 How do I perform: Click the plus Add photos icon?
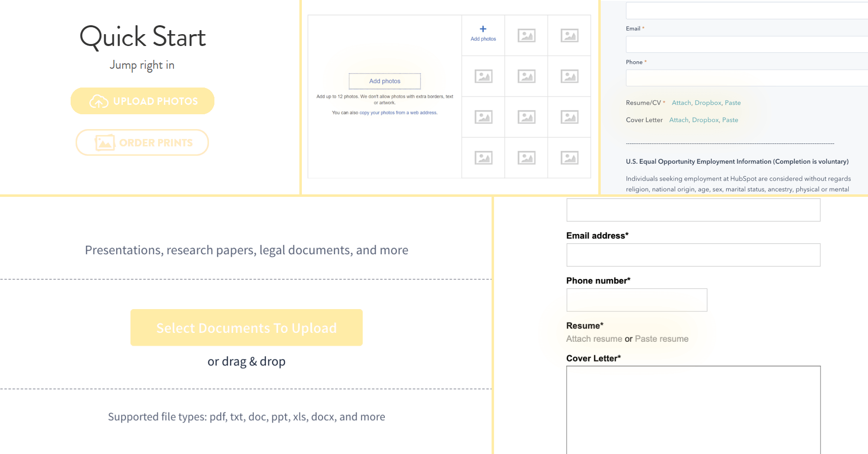[x=483, y=30]
